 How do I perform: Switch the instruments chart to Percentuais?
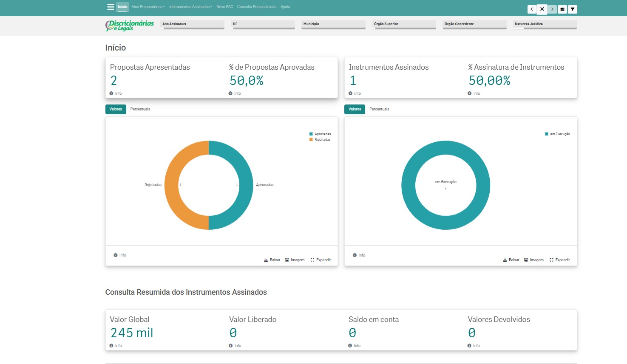379,109
